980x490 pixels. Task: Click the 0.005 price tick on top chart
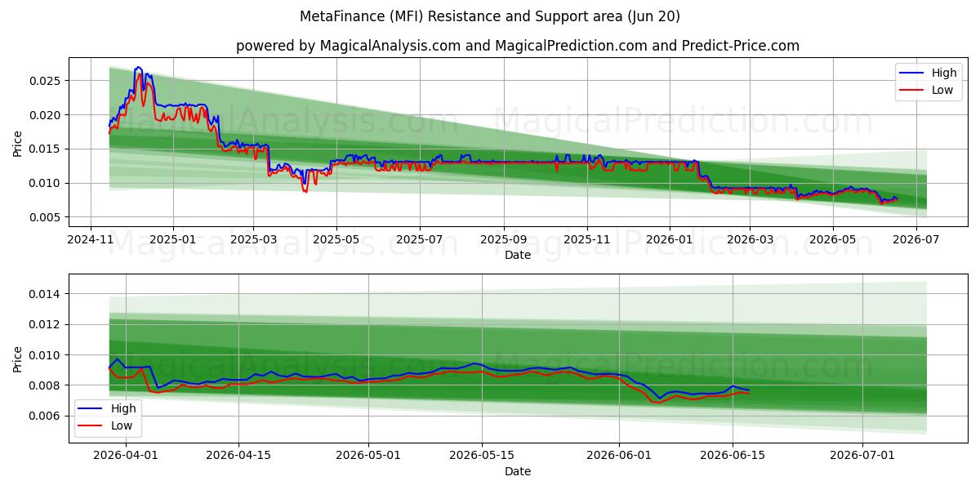[46, 217]
